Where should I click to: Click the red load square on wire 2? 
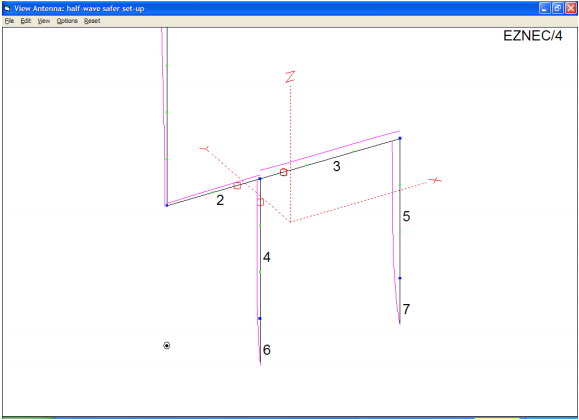237,185
